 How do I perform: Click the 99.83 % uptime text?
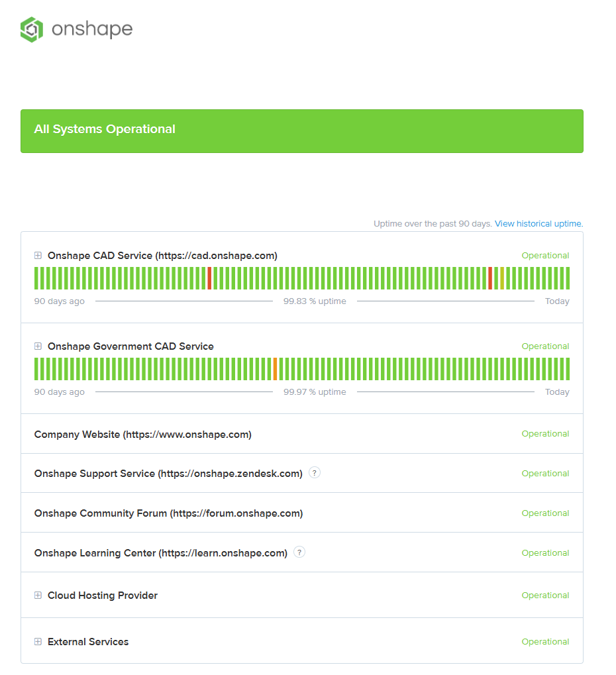pyautogui.click(x=315, y=301)
